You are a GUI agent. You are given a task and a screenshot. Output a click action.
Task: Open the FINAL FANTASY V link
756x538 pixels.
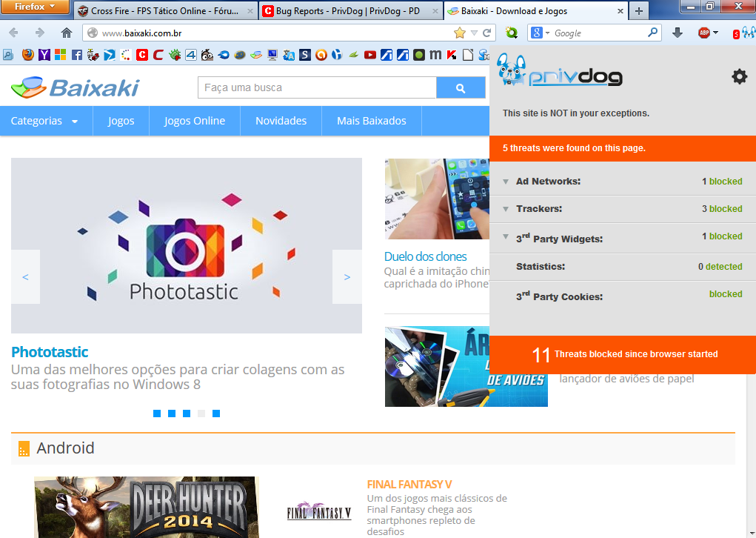[x=409, y=485]
